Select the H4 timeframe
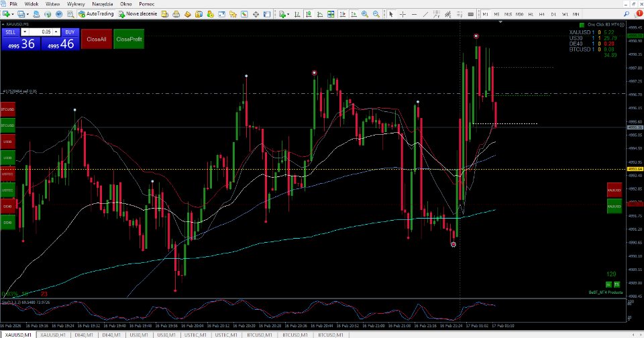644x338 pixels. pyautogui.click(x=542, y=14)
